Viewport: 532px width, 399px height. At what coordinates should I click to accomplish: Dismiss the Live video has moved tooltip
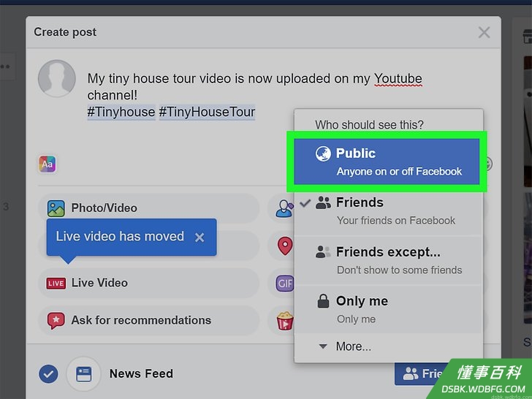[199, 237]
